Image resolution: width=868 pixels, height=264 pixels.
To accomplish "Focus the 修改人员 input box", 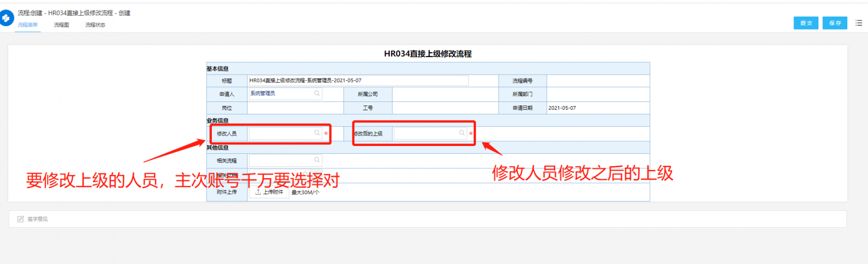I will point(281,134).
